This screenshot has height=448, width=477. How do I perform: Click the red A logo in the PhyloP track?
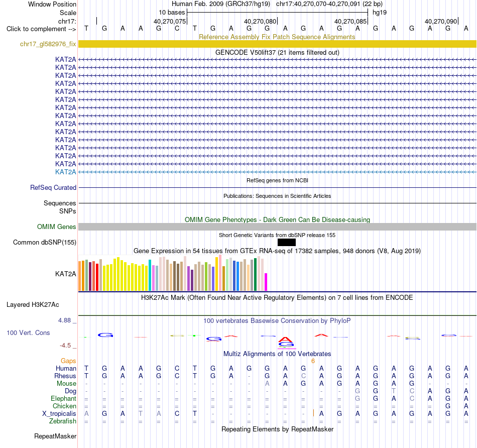(285, 340)
